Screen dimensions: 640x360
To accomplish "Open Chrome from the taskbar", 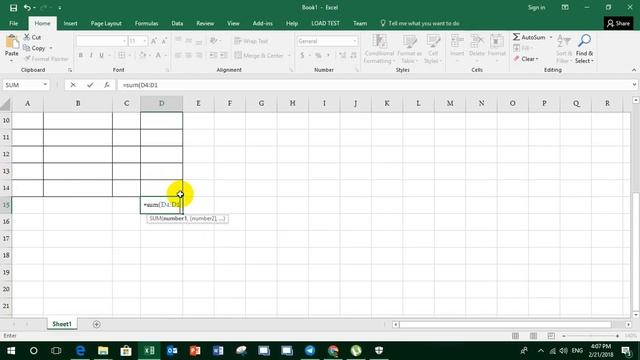I will (x=333, y=351).
